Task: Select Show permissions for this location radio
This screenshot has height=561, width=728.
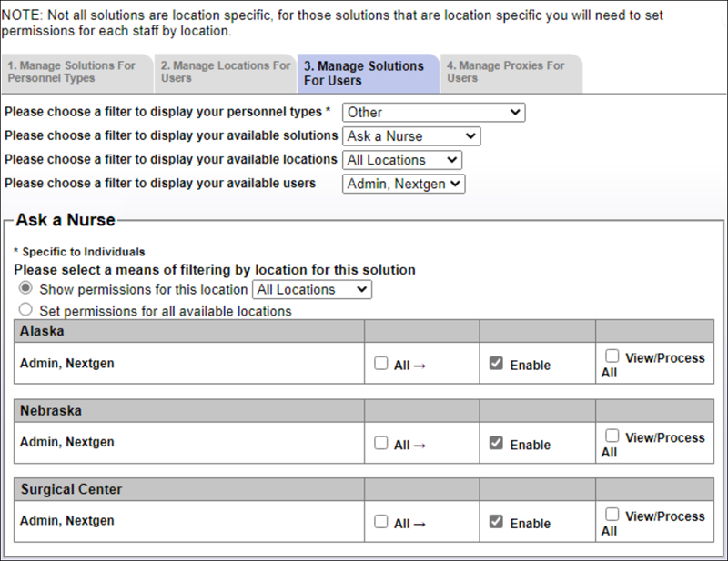Action: 25,288
